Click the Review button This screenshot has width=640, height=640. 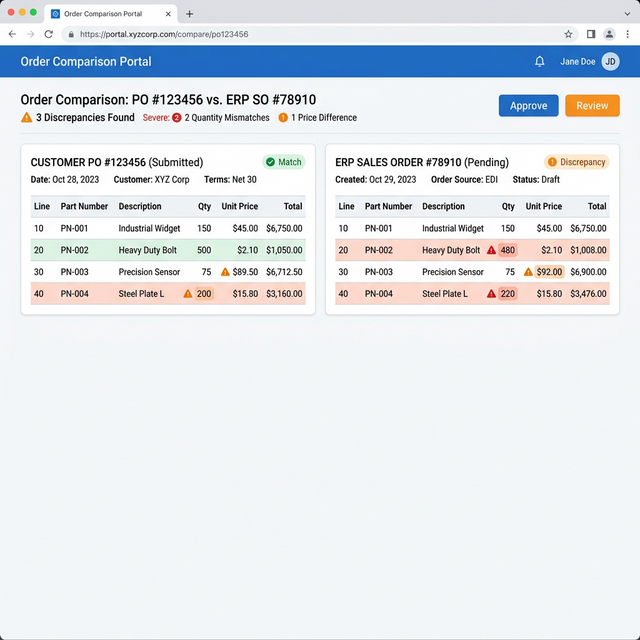click(592, 106)
